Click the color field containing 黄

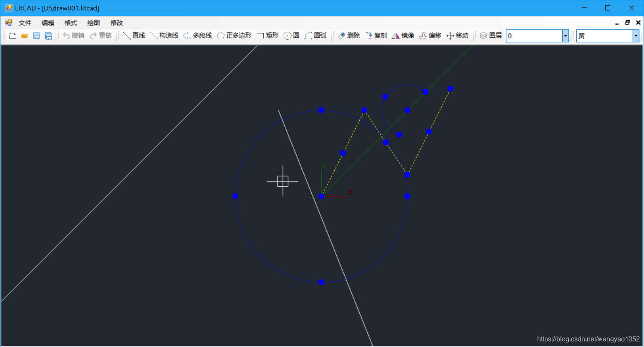(605, 36)
